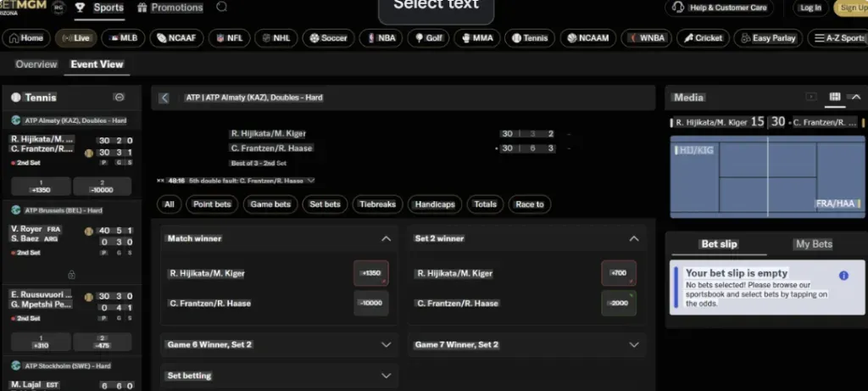The height and width of the screenshot is (391, 868).
Task: Click the tennis court visualization
Action: pos(767,177)
